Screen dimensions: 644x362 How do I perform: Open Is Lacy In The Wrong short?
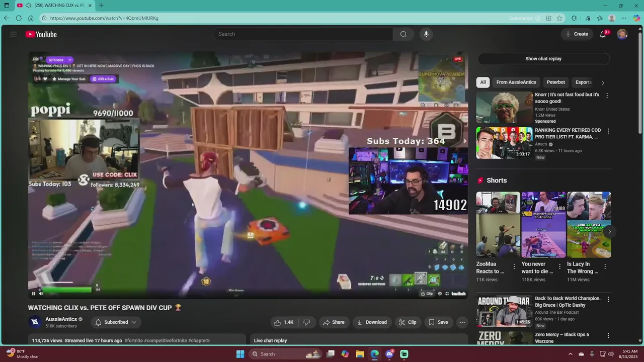point(589,225)
